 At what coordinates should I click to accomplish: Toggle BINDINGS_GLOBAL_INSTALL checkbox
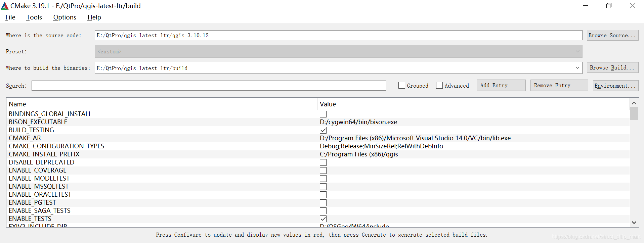point(323,114)
